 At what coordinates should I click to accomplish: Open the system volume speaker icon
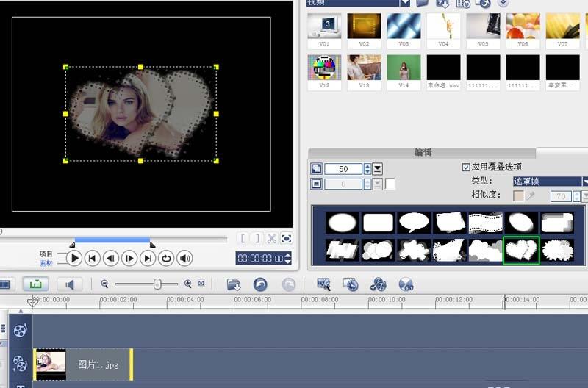click(x=184, y=258)
